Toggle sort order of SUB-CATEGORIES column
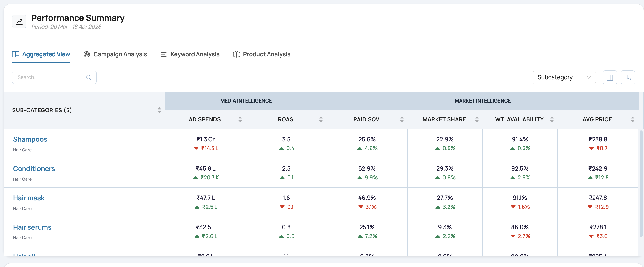 click(159, 110)
